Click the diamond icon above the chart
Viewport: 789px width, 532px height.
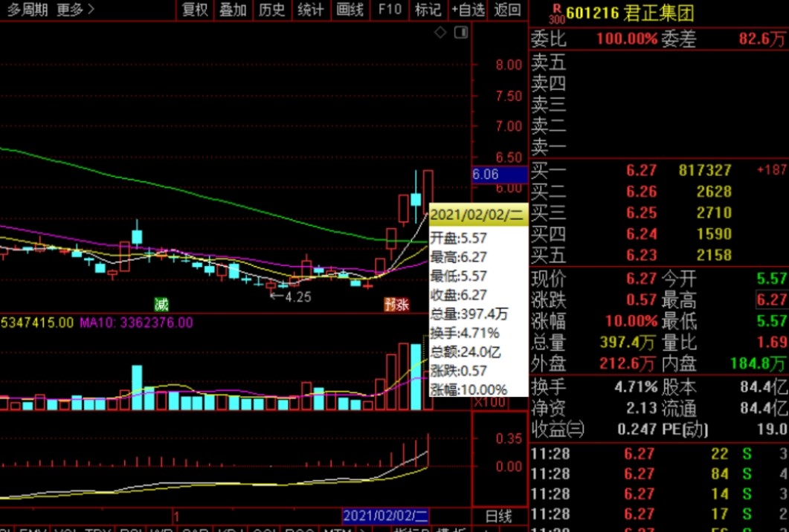coord(440,33)
